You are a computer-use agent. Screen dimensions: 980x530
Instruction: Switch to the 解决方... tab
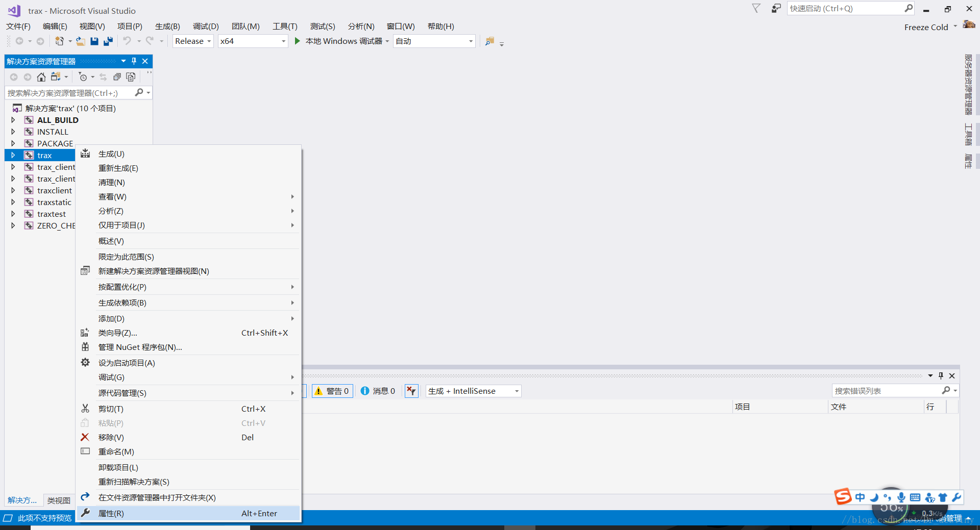click(x=22, y=500)
